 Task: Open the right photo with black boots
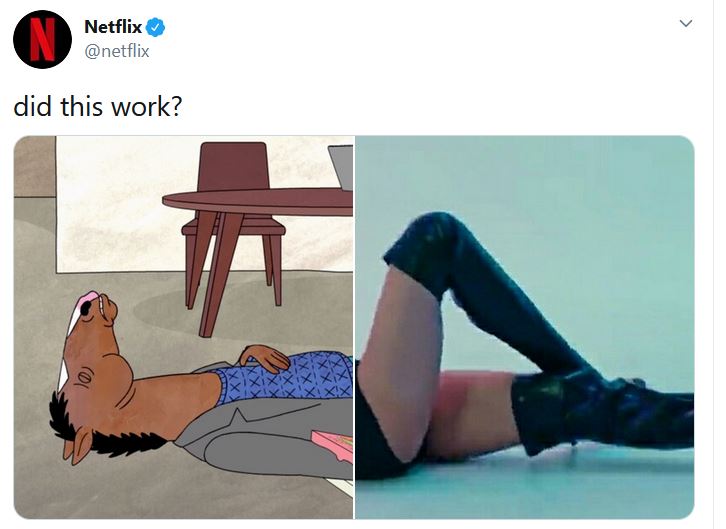[525, 327]
